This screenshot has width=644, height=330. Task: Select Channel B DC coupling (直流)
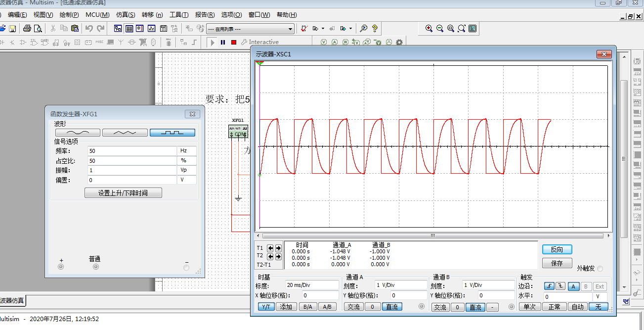[475, 307]
